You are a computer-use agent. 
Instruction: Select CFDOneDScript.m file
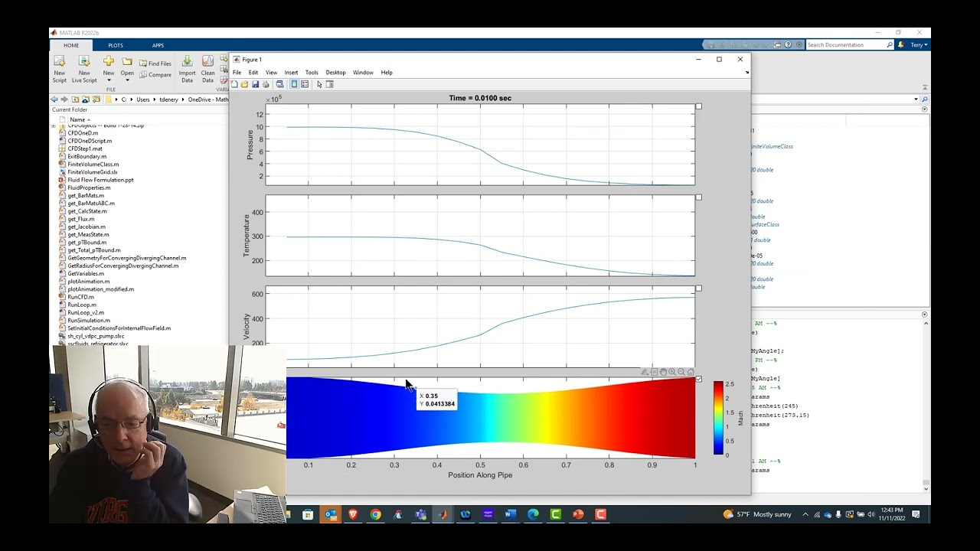(90, 141)
